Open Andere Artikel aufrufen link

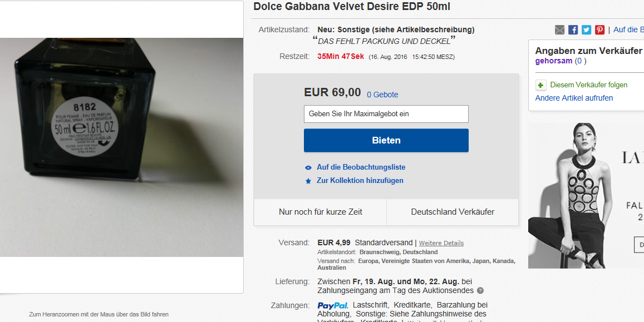point(574,98)
